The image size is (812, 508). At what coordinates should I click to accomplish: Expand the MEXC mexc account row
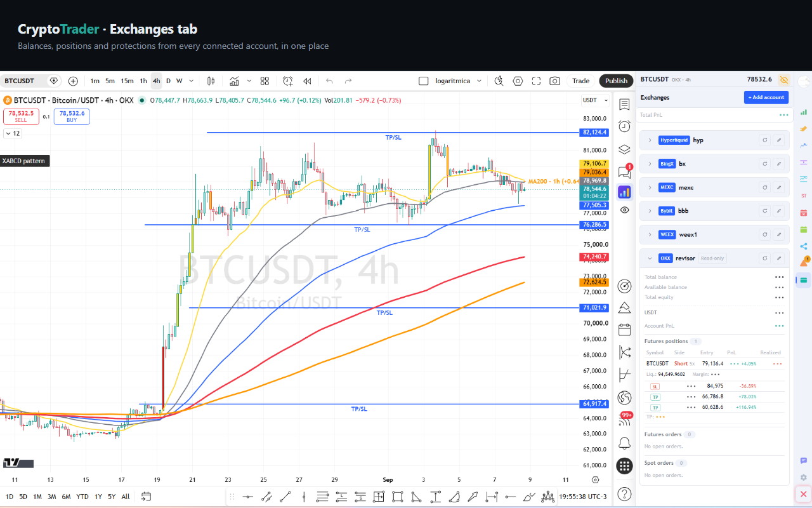click(650, 187)
